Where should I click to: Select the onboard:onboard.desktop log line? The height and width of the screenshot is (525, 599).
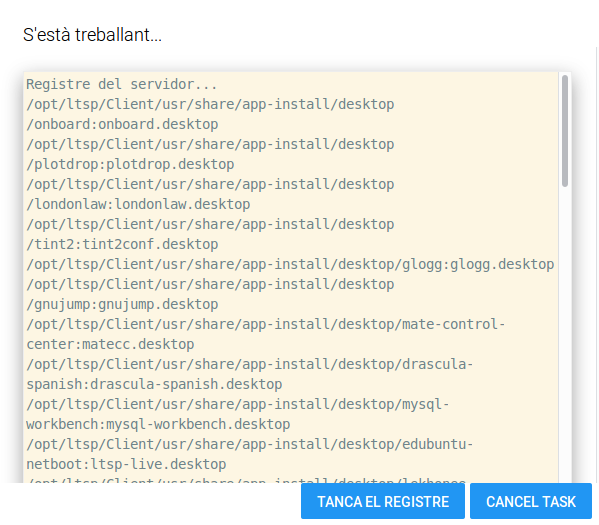(x=122, y=124)
